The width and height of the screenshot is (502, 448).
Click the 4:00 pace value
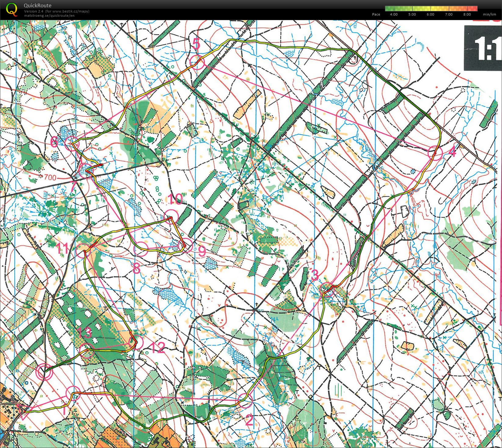pyautogui.click(x=394, y=14)
